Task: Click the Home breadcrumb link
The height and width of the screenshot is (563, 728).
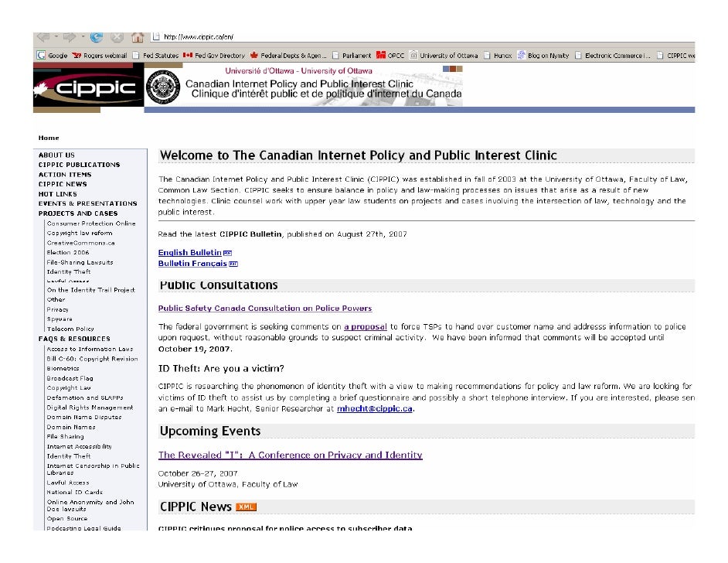Action: (x=49, y=138)
